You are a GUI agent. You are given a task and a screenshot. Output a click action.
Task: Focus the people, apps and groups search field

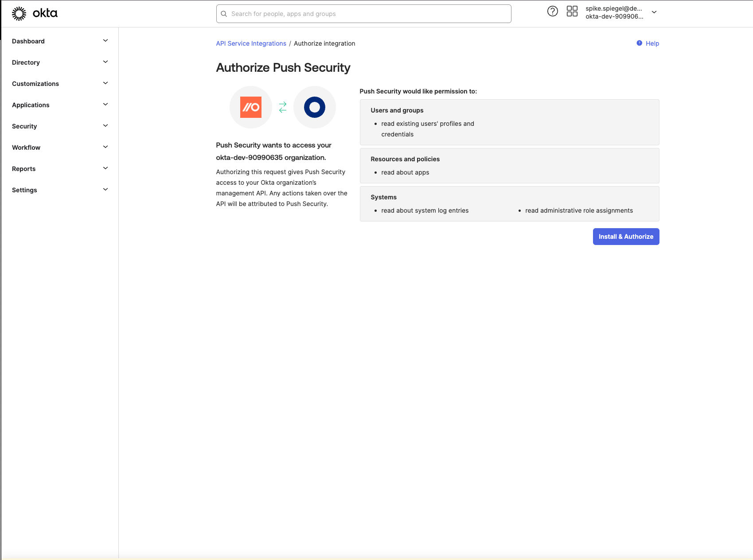click(363, 14)
